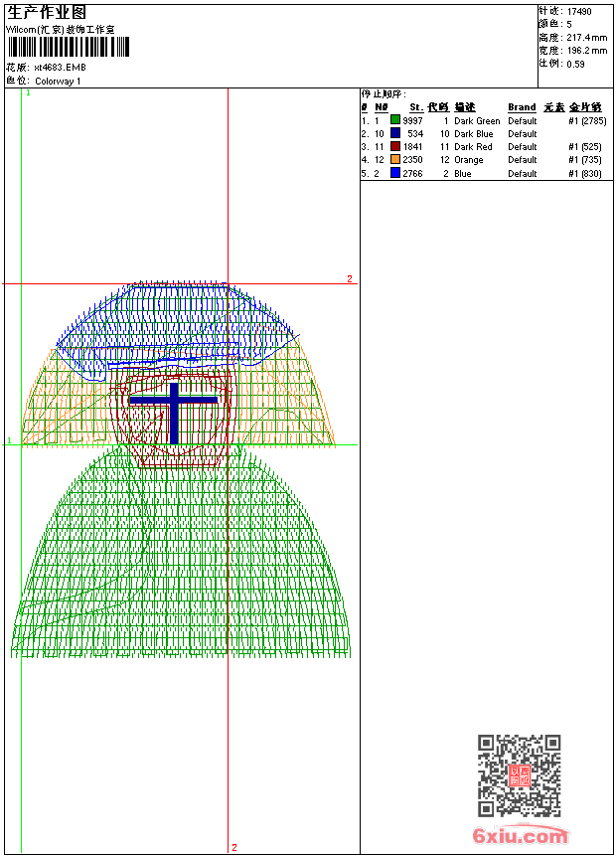Viewport: 616px width, 855px height.
Task: Click the Colorway 1 label
Action: tap(58, 81)
